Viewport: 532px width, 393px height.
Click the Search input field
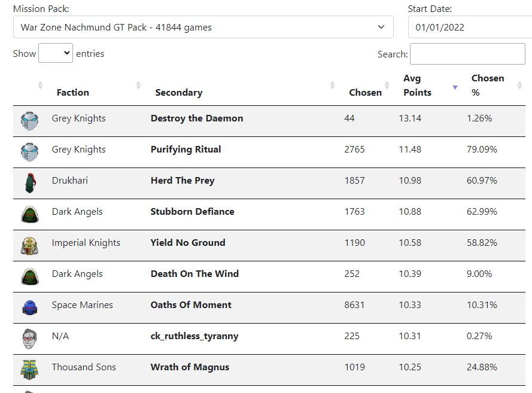467,54
